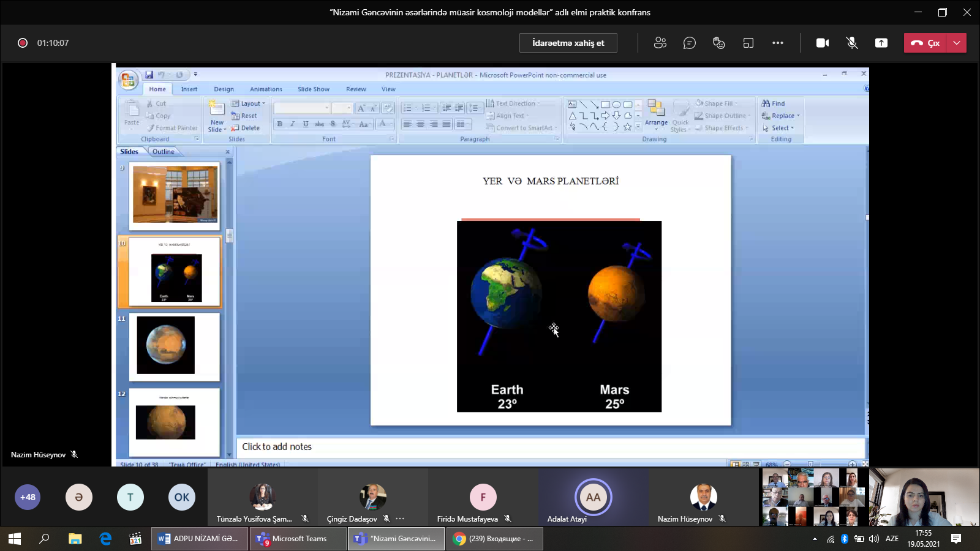Open the system volume slider
Screen dimensions: 980x551
[x=874, y=539]
